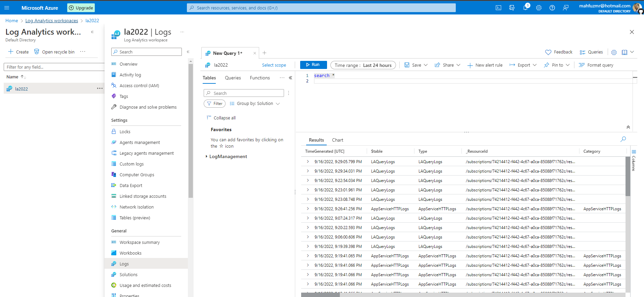The height and width of the screenshot is (297, 644).
Task: Open the Time range selector
Action: point(363,65)
